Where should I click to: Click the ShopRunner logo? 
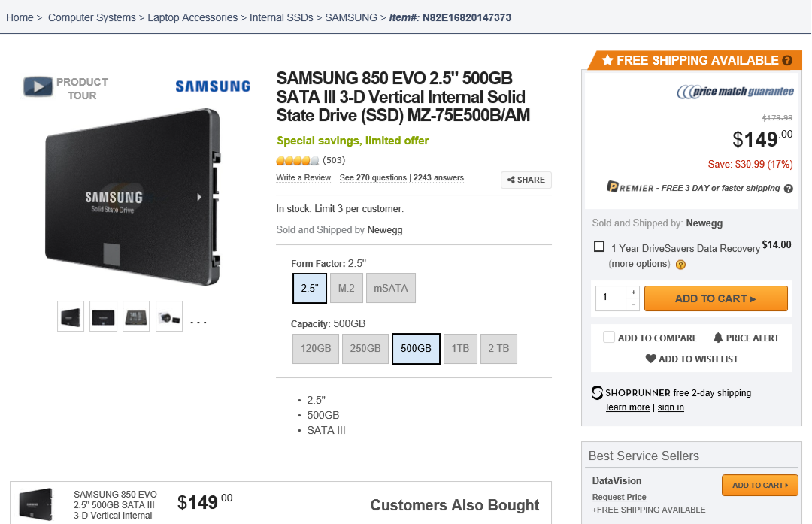tap(598, 392)
